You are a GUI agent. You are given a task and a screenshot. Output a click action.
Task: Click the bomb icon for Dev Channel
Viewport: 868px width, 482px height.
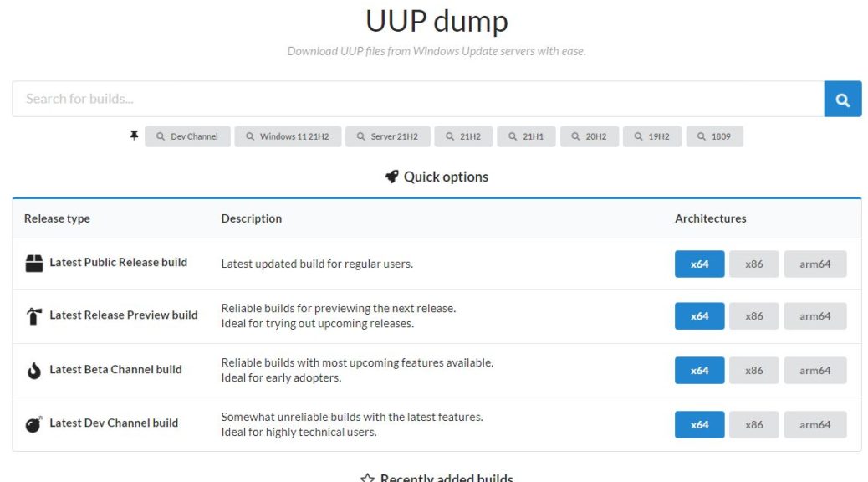pos(33,424)
